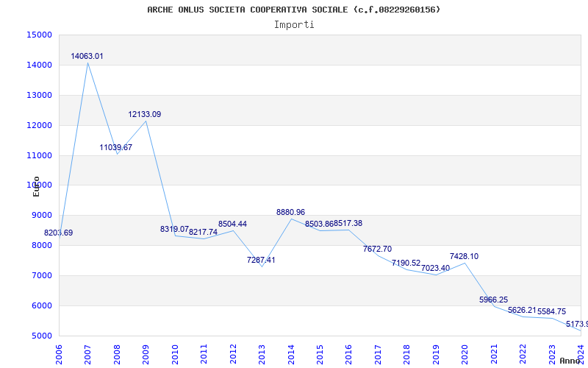Image resolution: width=588 pixels, height=368 pixels.
Task: Click the 2006 x-axis year label
Action: tap(59, 354)
